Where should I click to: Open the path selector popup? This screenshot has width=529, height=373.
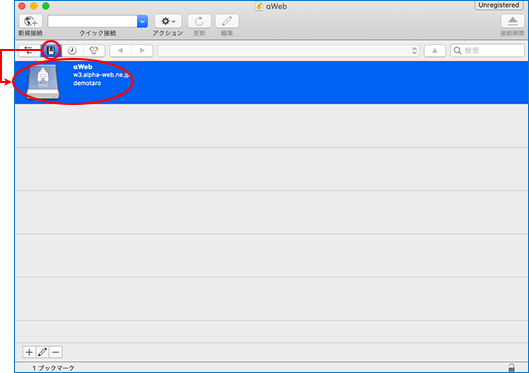pos(288,51)
